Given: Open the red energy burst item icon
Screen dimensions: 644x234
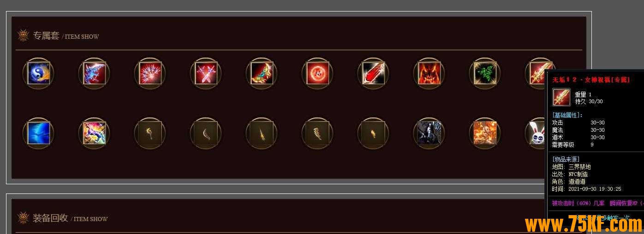Looking at the screenshot, I should (150, 73).
